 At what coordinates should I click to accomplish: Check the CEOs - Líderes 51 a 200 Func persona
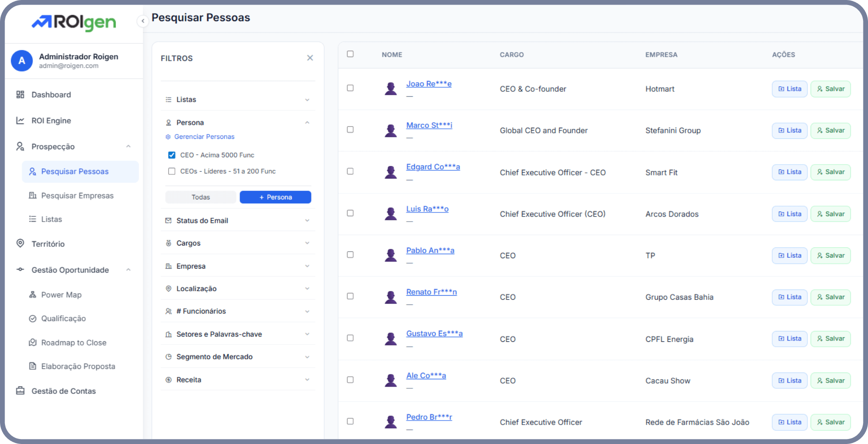point(172,171)
